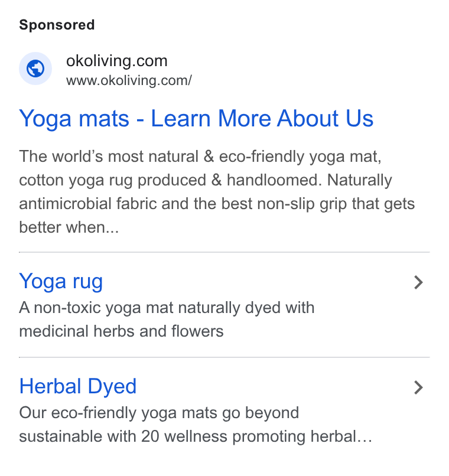Click the "medicinal herbs and flowers" text

(121, 331)
